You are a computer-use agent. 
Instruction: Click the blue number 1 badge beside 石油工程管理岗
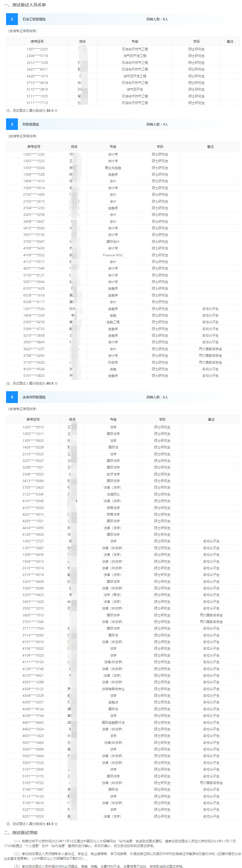(x=12, y=19)
